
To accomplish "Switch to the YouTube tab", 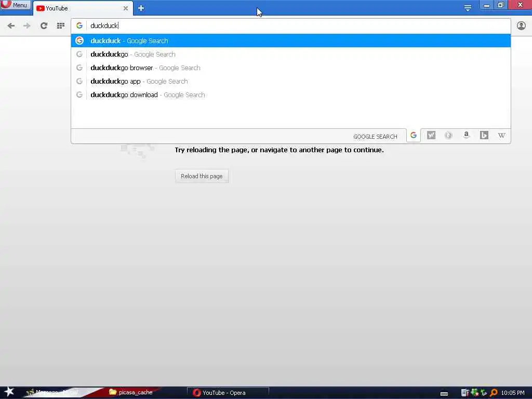I will pyautogui.click(x=82, y=8).
